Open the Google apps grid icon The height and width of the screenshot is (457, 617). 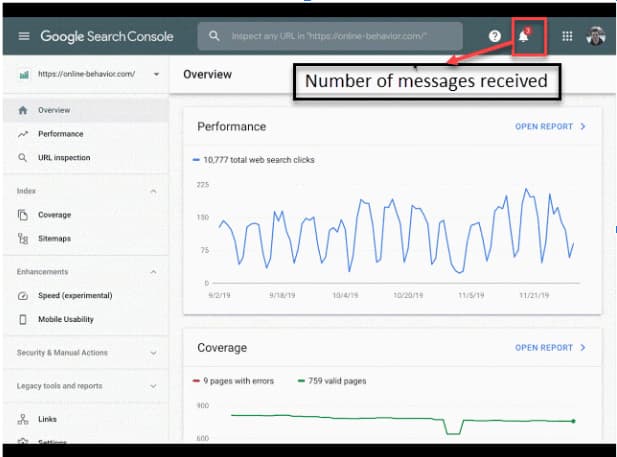point(567,37)
